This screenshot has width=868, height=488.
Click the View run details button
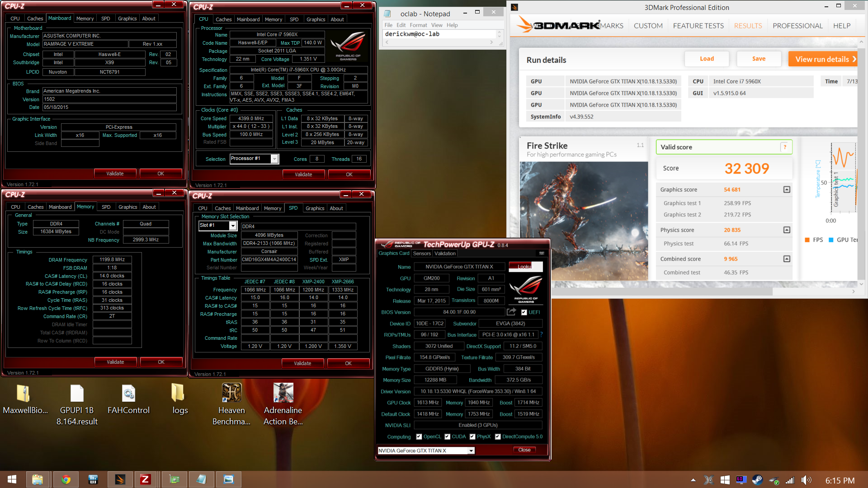coord(823,59)
